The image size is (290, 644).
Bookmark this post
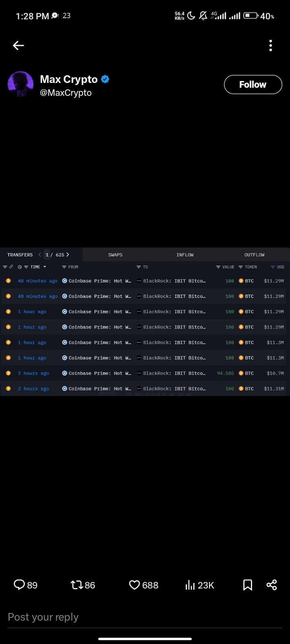click(x=248, y=585)
